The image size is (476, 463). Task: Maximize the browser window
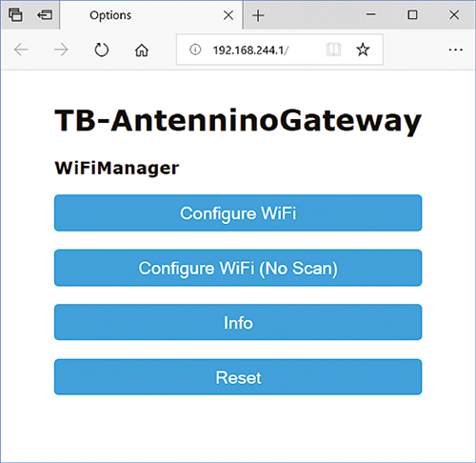[x=412, y=15]
